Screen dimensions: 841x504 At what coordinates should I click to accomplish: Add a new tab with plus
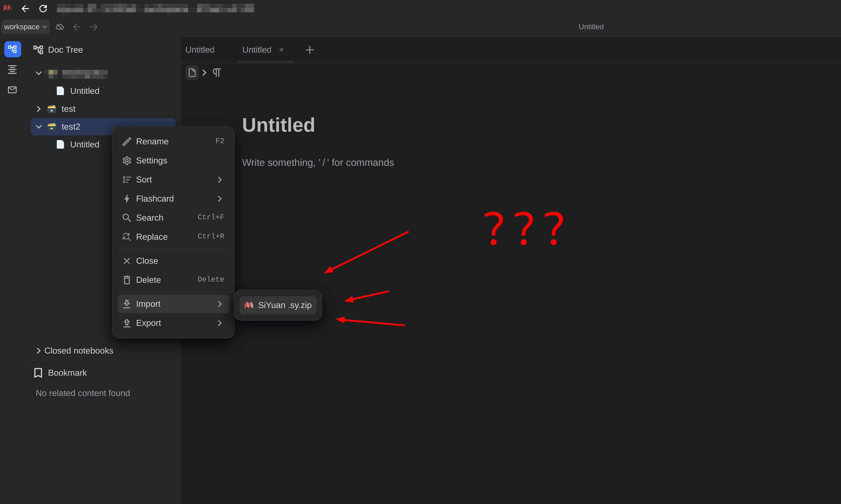[309, 50]
